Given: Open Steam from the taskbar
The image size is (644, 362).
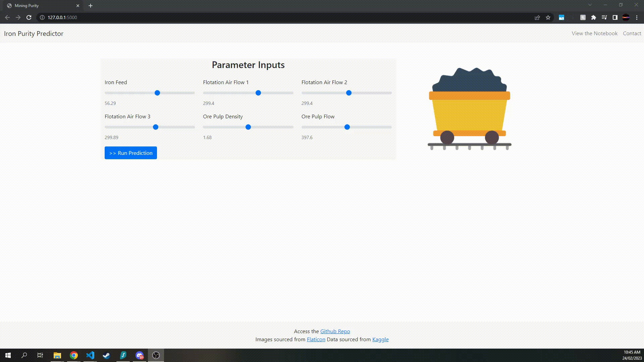Looking at the screenshot, I should 107,355.
